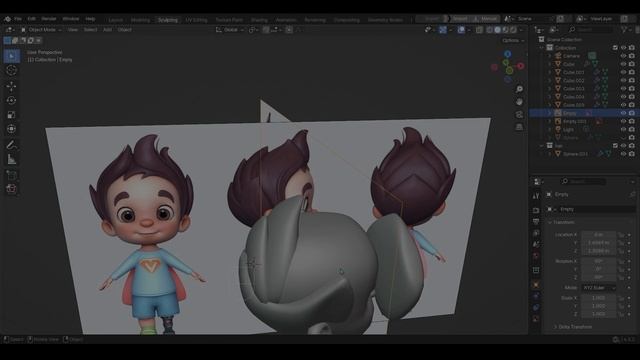Open the viewport Add menu
The image size is (640, 360).
[x=107, y=30]
